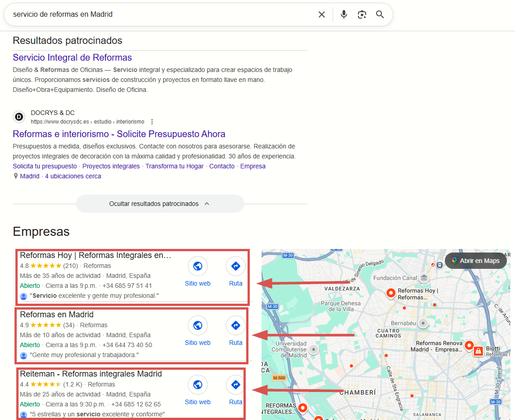The image size is (515, 420).
Task: Open the Servicio Integral de Reformas ad
Action: tap(72, 57)
